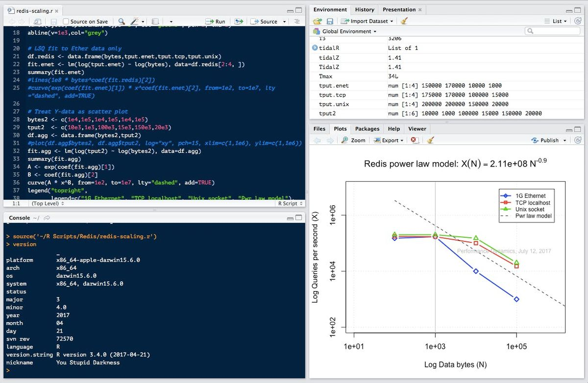588x383 pixels.
Task: Click the find/replace magnifier icon in editor
Action: [x=121, y=22]
